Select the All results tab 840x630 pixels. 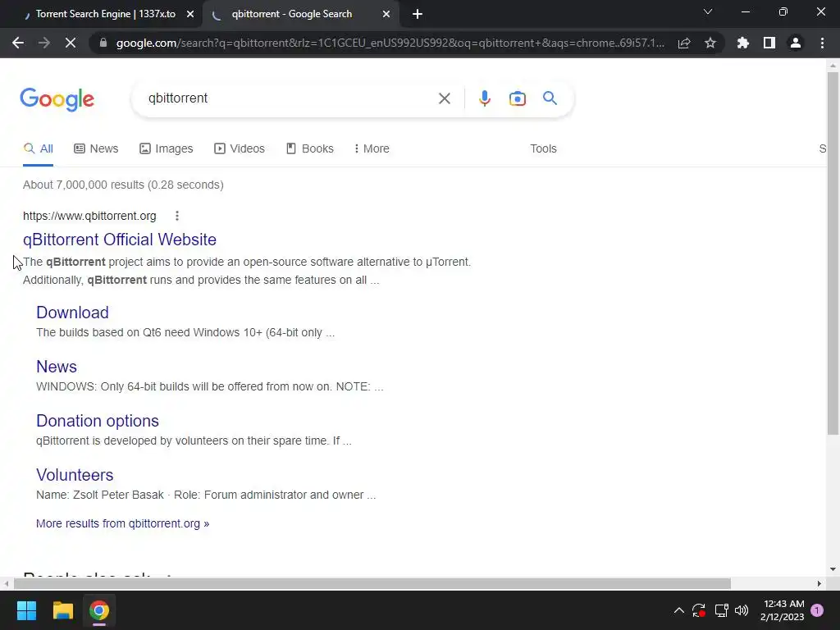(38, 149)
